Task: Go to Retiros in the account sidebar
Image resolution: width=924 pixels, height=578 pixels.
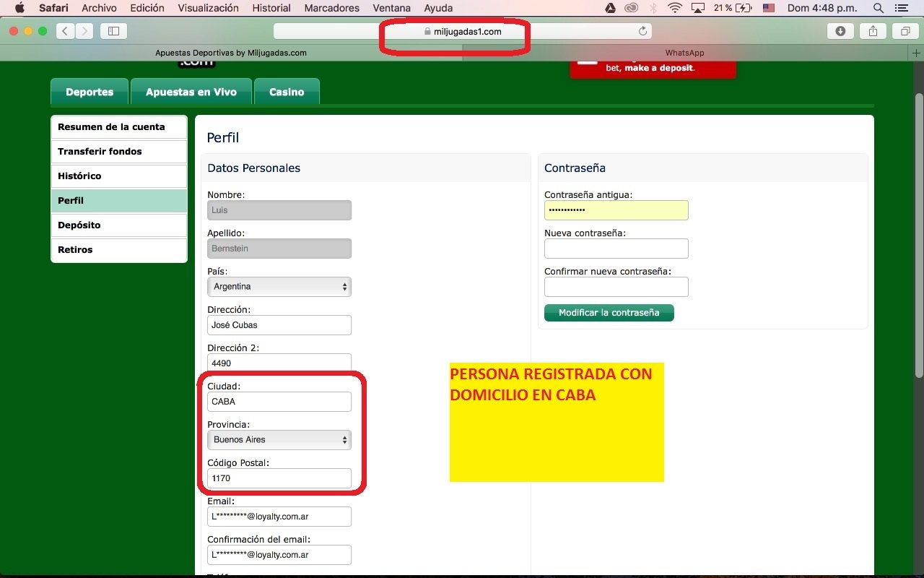Action: [x=119, y=250]
